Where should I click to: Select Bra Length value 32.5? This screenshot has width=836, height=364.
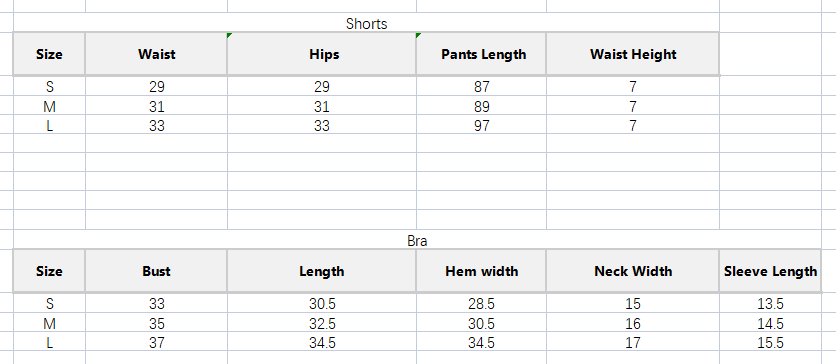(x=321, y=323)
